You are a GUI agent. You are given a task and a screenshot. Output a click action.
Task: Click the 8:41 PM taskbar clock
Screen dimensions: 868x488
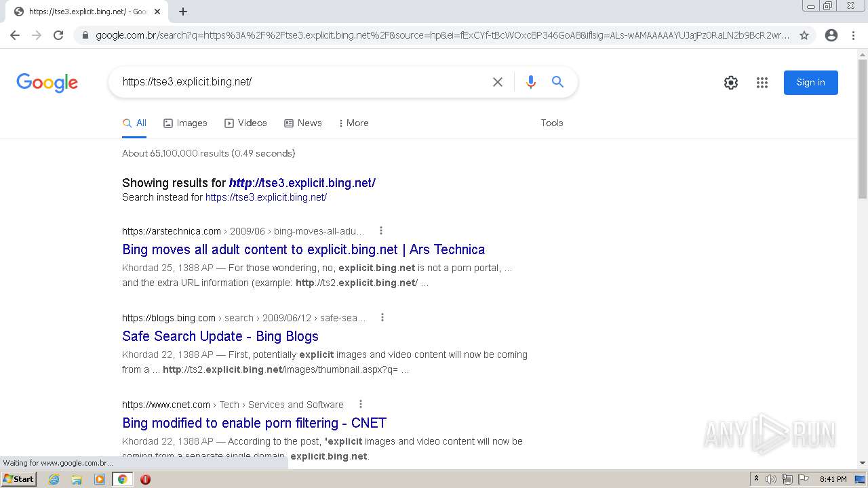833,479
